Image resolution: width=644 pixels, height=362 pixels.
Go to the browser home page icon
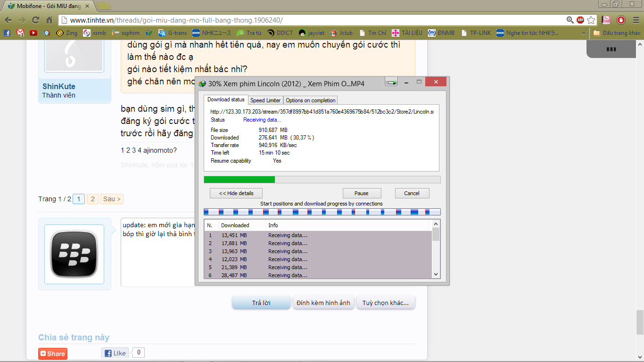[x=49, y=20]
